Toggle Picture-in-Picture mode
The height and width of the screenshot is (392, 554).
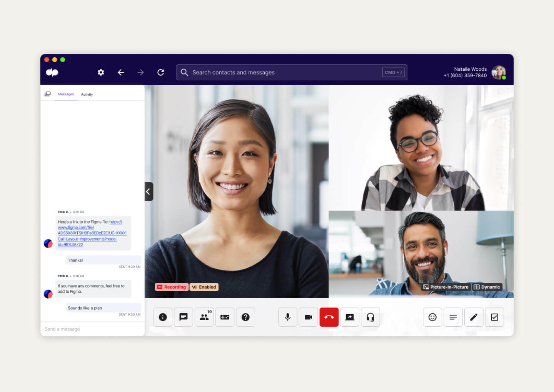(x=446, y=287)
